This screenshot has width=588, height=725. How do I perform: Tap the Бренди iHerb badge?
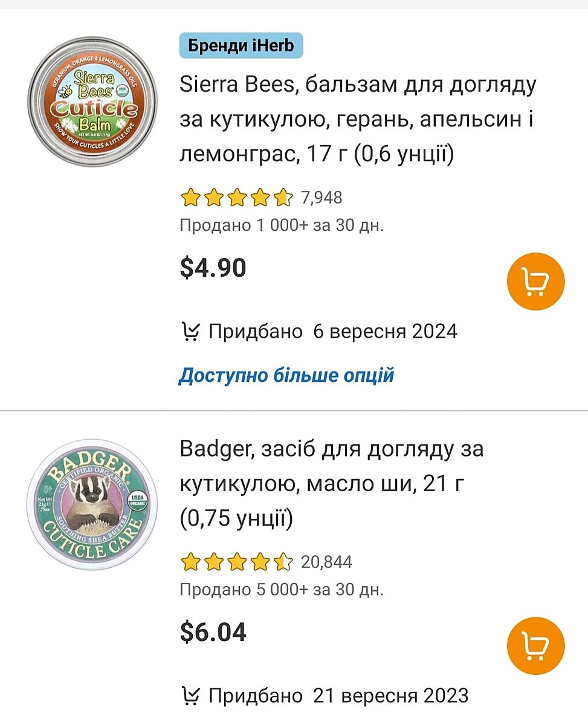[x=241, y=46]
